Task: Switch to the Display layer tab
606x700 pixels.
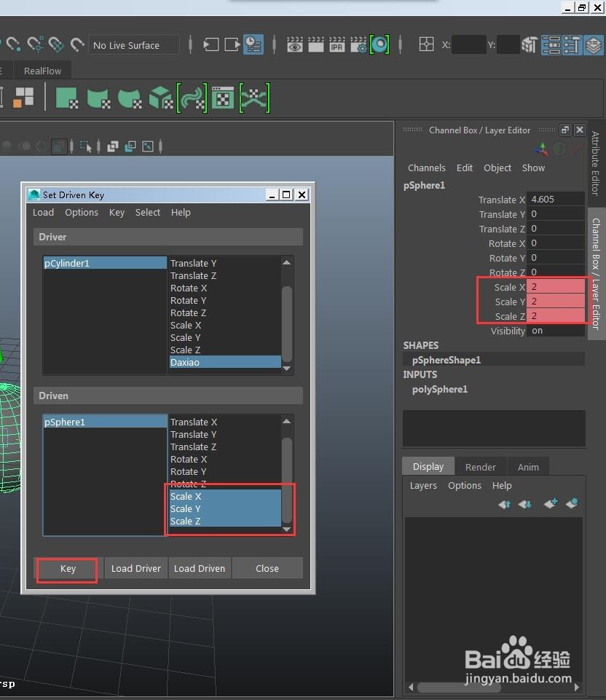Action: [428, 466]
